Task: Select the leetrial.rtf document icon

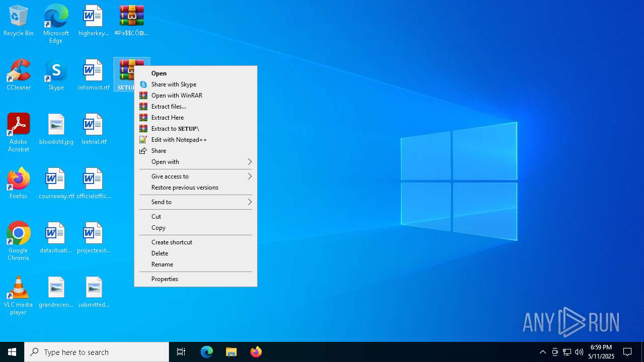Action: [94, 130]
